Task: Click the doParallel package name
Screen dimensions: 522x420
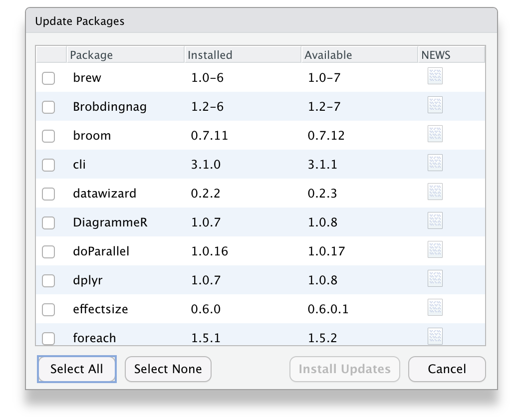Action: [x=101, y=251]
